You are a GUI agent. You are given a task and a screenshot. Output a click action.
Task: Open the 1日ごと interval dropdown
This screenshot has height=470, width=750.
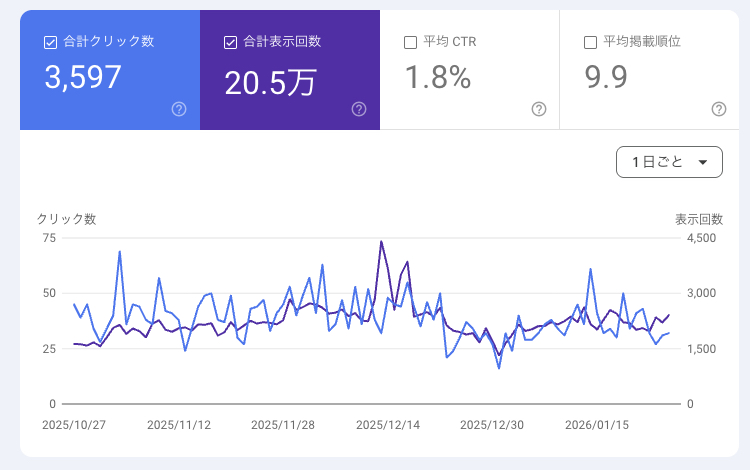tap(669, 162)
